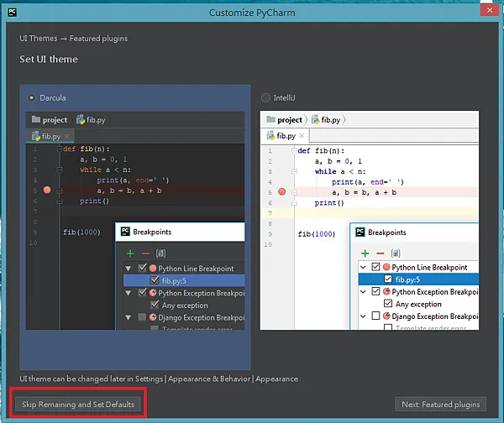The height and width of the screenshot is (423, 504).
Task: Select the Darcula theme radio button
Action: [31, 97]
